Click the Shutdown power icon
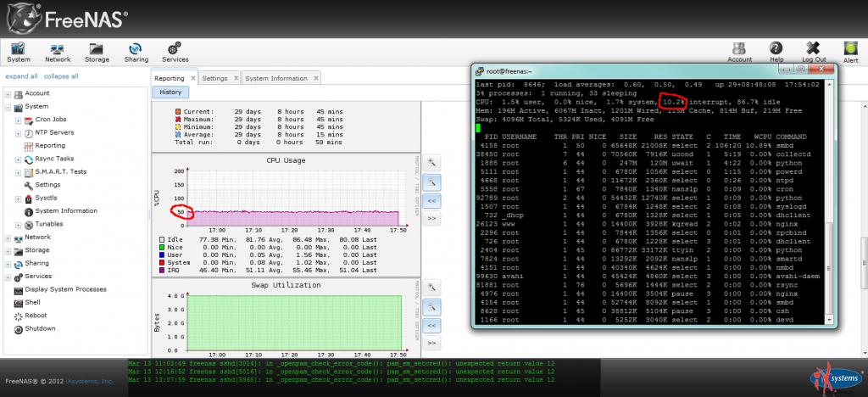Viewport: 868px width, 397px height. point(19,329)
